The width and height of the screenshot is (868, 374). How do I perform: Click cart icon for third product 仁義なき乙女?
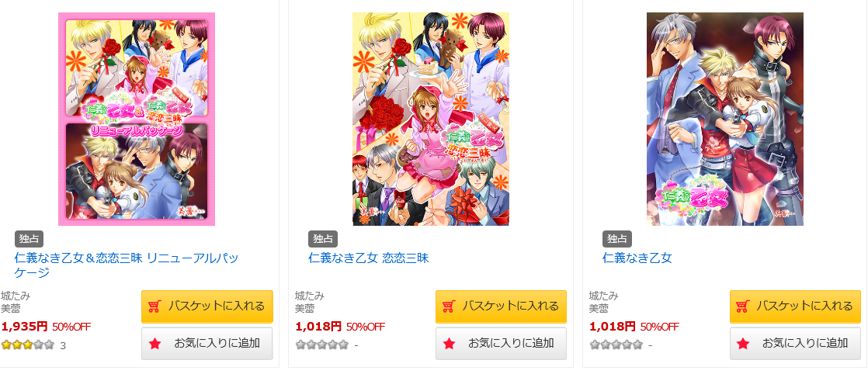(743, 306)
